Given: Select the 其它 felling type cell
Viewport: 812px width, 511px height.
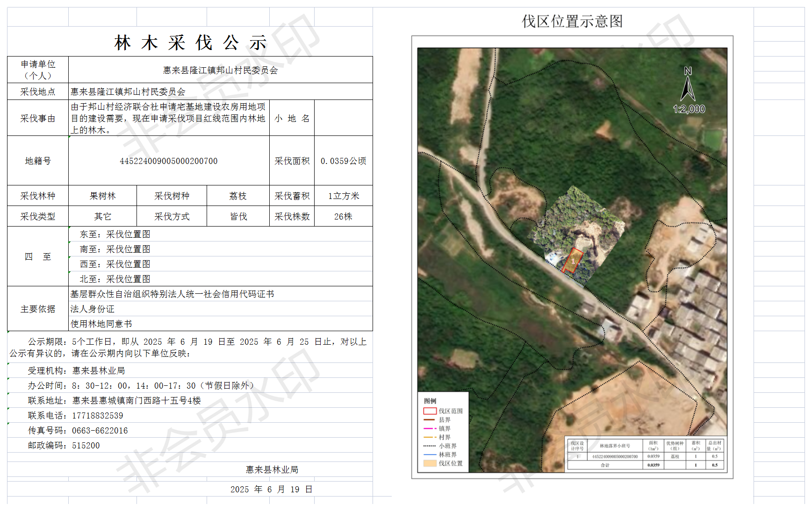Looking at the screenshot, I should [x=103, y=216].
